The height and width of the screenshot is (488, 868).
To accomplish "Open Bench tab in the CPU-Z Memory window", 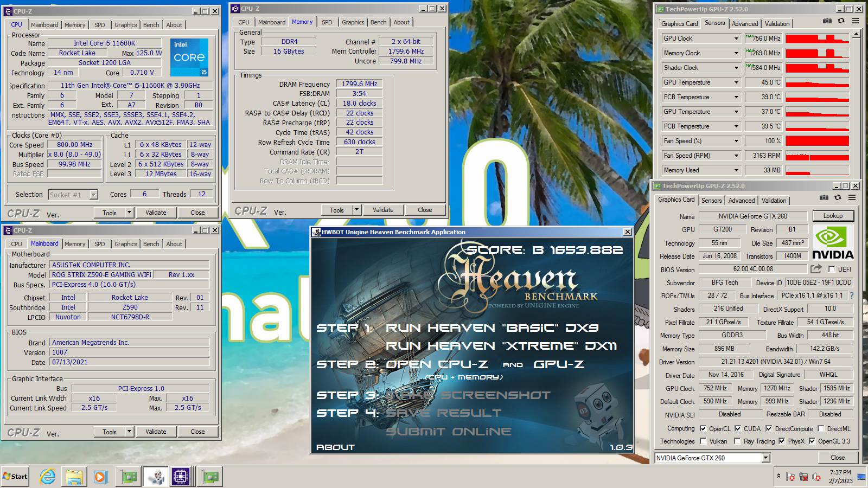I will pos(379,22).
